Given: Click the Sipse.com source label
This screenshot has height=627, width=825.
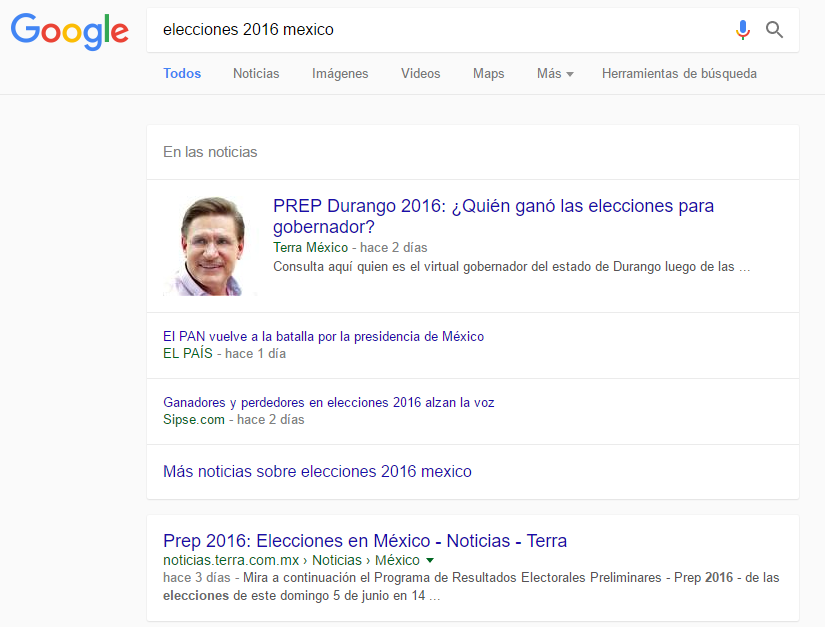Looking at the screenshot, I should click(194, 420).
